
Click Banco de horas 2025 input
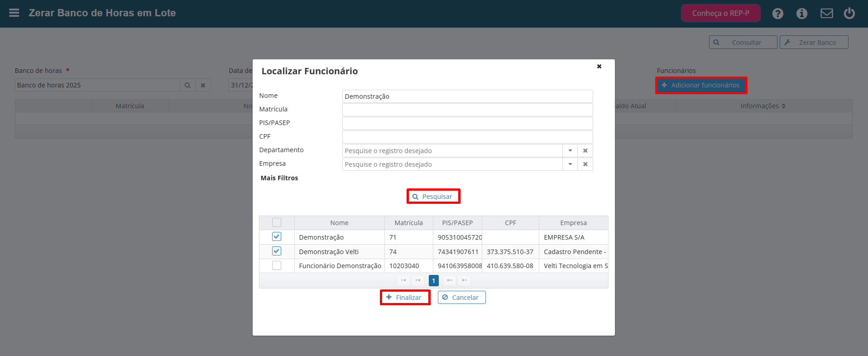[97, 85]
